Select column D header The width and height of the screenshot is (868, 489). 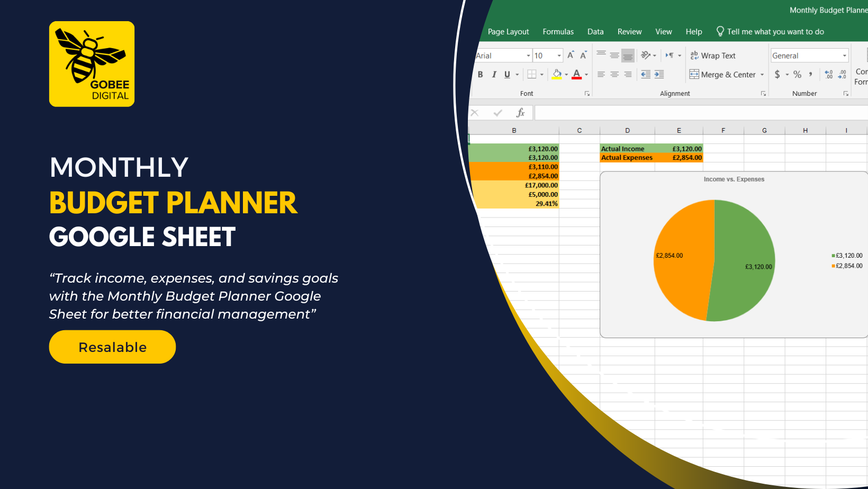[627, 130]
